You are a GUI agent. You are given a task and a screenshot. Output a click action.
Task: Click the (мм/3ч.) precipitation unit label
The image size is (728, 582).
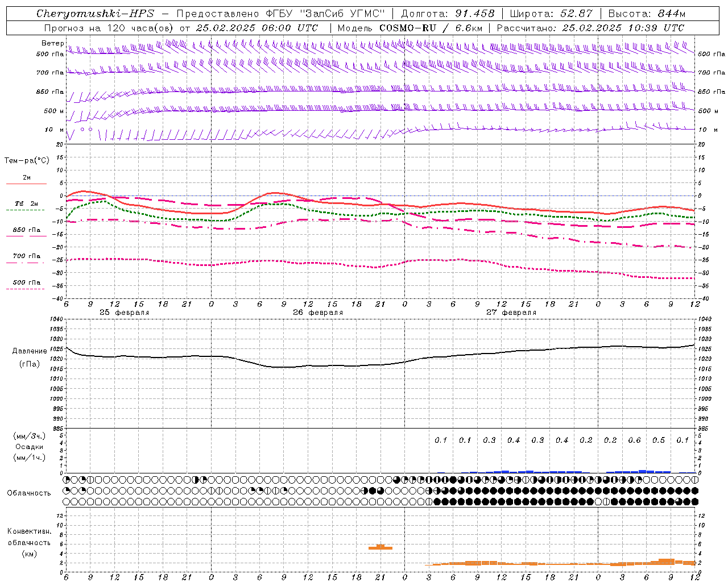[x=30, y=436]
